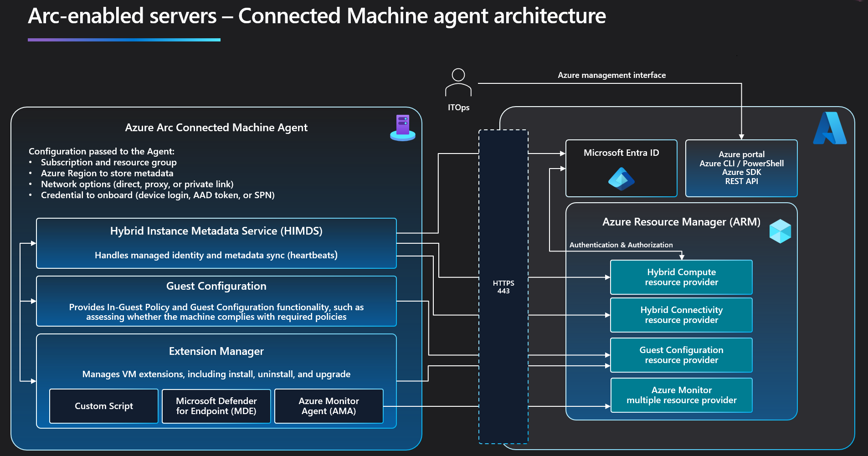
Task: Click Guest Configuration resource provider box
Action: 681,355
